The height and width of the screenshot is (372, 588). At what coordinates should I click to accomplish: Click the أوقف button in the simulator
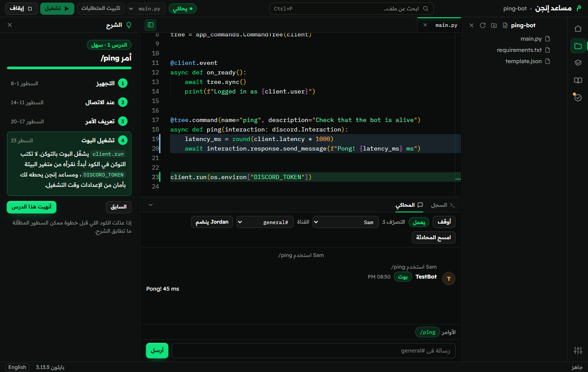[444, 222]
